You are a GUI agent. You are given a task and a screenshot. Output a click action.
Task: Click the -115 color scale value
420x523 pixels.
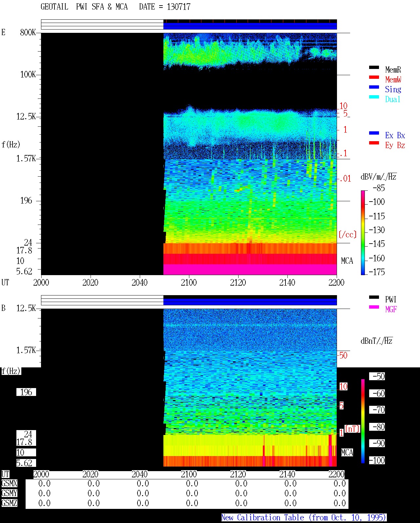click(377, 216)
